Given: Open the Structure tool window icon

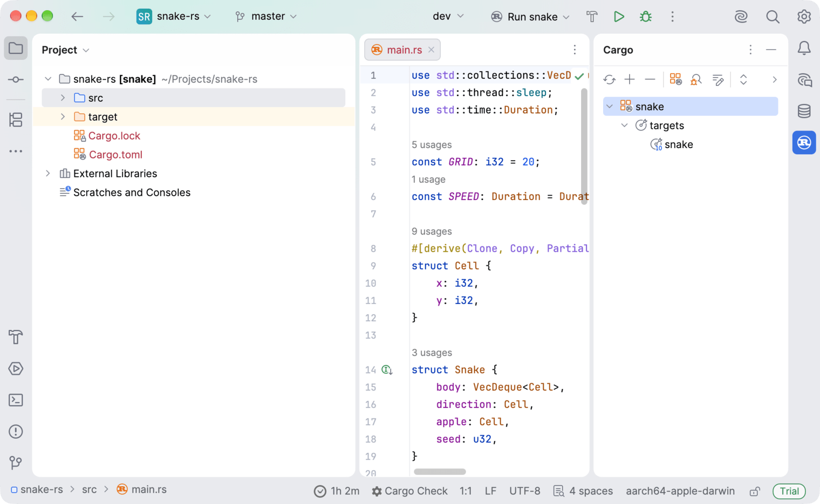Looking at the screenshot, I should tap(16, 120).
